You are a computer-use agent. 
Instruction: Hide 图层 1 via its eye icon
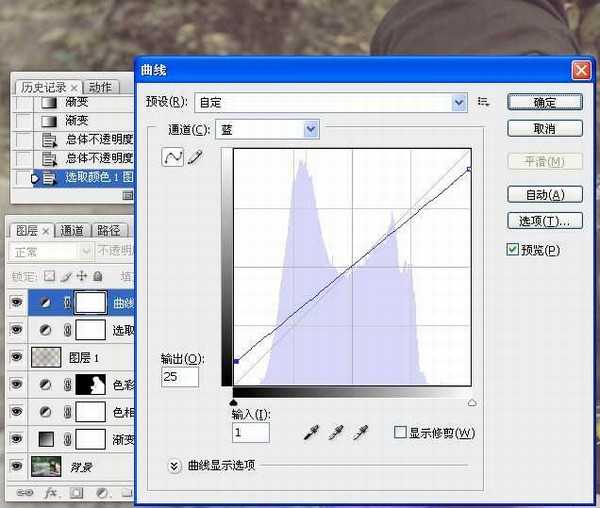[16, 356]
